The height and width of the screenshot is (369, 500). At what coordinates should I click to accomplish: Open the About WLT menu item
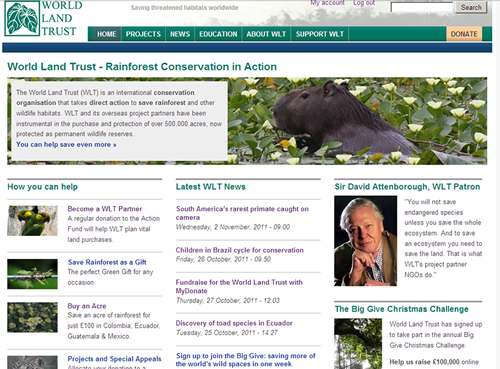pos(266,34)
